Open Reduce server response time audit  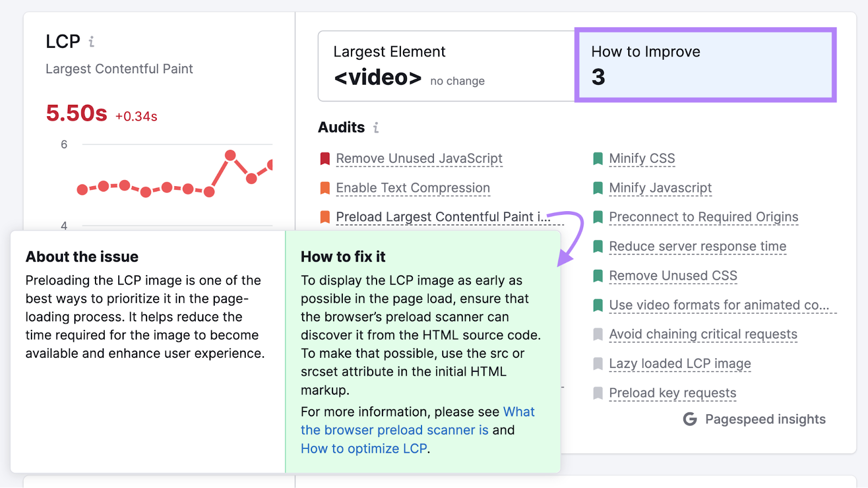(698, 246)
